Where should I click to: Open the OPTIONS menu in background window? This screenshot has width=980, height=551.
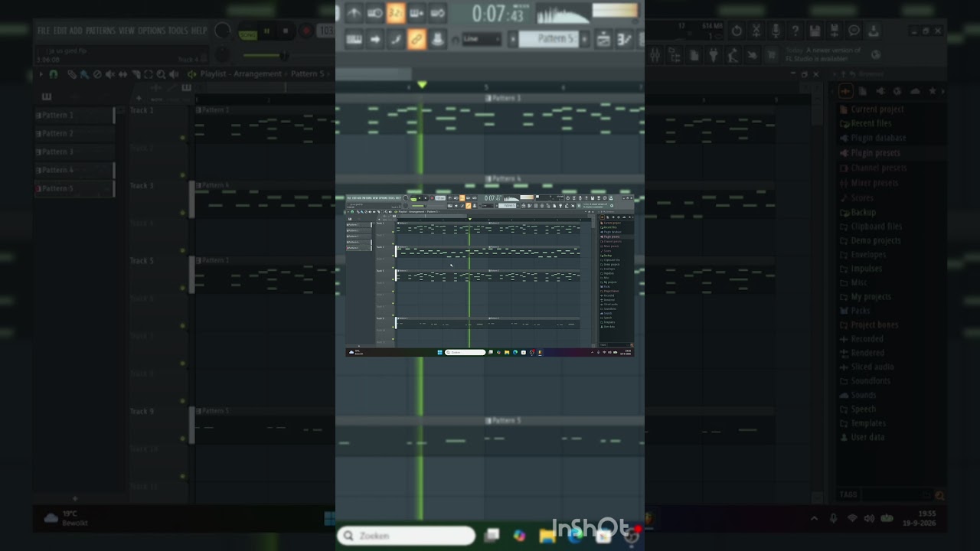[x=151, y=31]
